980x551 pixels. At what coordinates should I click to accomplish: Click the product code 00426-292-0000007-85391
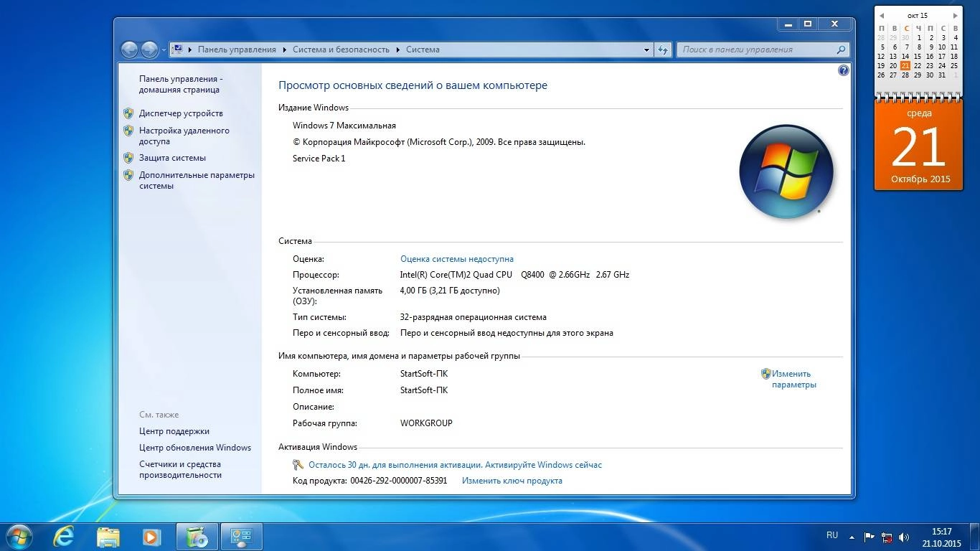click(x=399, y=481)
